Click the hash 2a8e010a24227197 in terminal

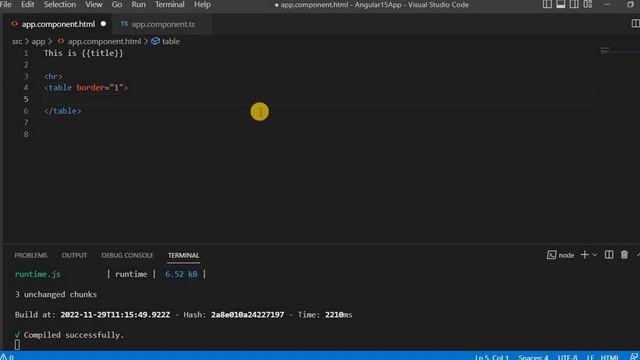pos(247,315)
